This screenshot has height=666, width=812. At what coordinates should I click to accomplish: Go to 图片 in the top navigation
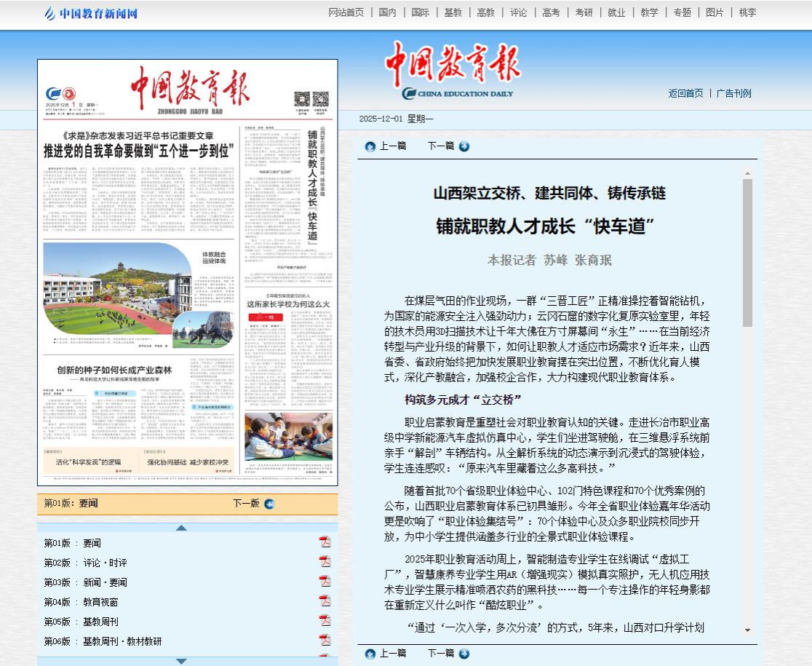[x=715, y=12]
